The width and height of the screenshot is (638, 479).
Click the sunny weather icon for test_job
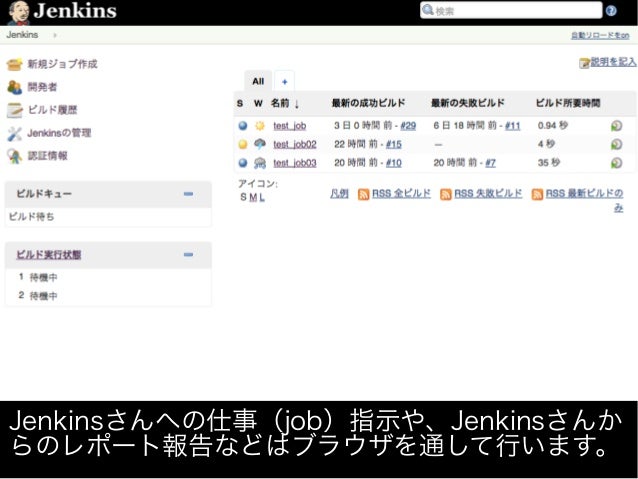[x=260, y=126]
